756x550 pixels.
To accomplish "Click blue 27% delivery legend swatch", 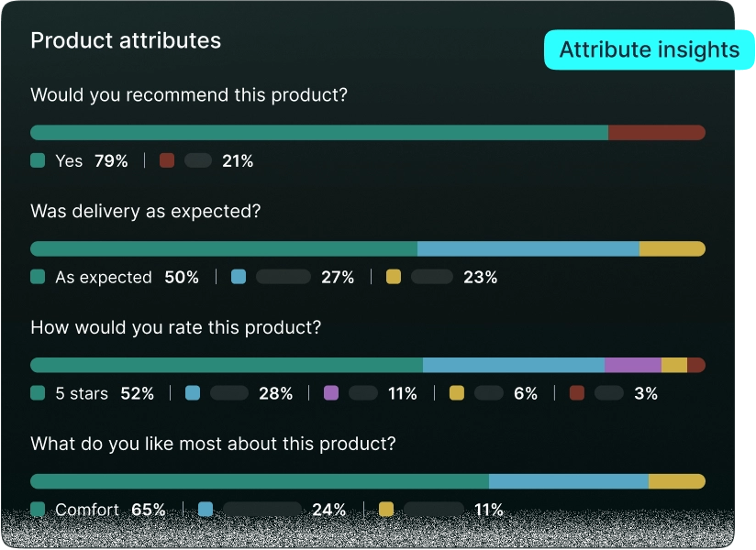I will [x=239, y=277].
